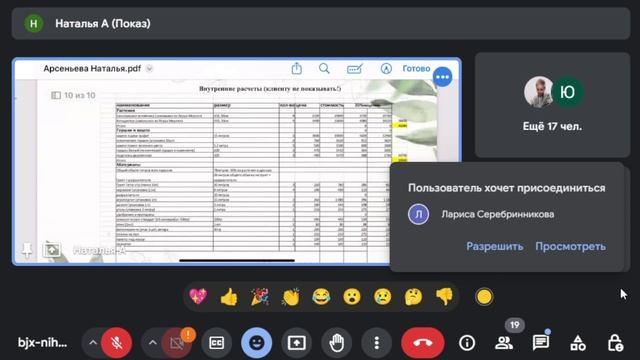Send the party popper reaction
This screenshot has width=640, height=360.
[x=260, y=296]
